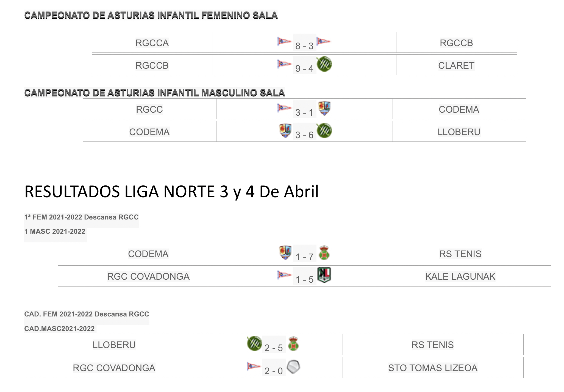Select the Infantil Masculino Sala championship heading
564x392 pixels.
pos(154,93)
